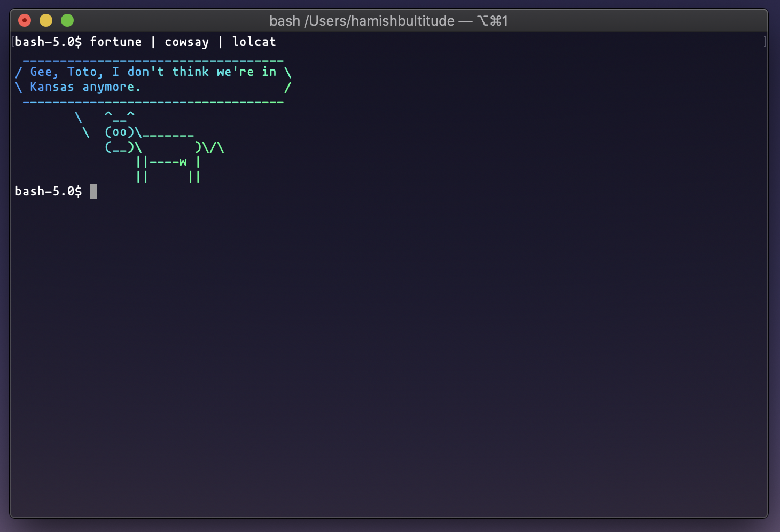Screen dimensions: 780x532
Task: Click the cow's tail ')\/\'
Action: click(209, 147)
